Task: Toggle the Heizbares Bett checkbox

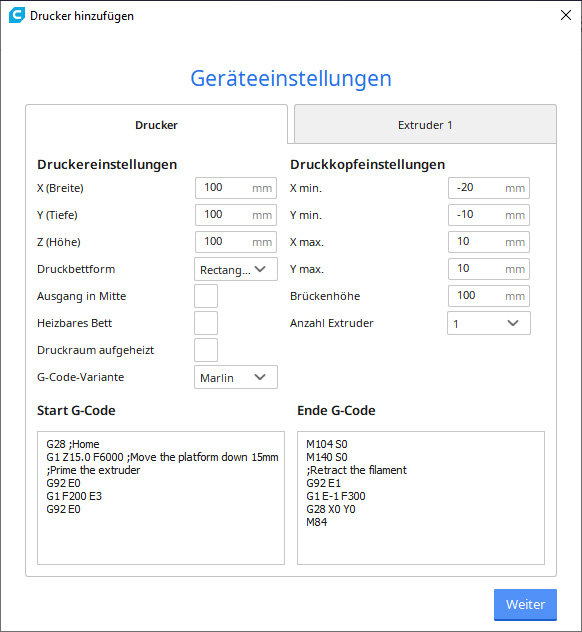Action: tap(206, 323)
